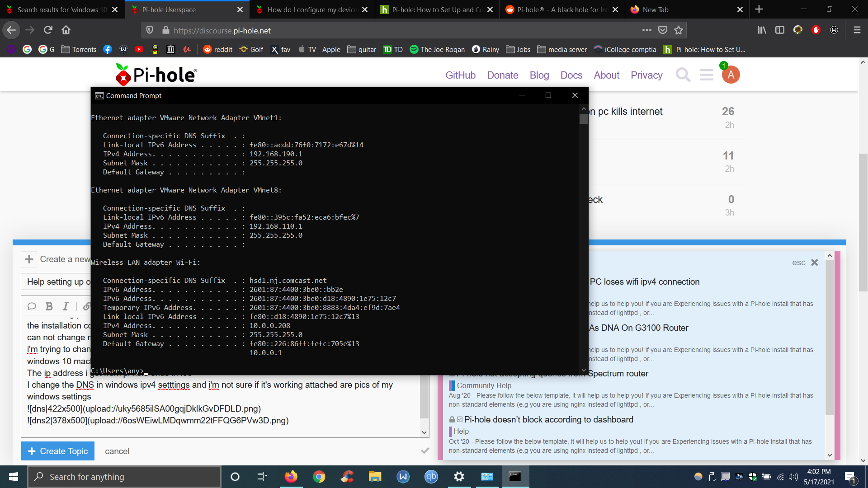Open the Torrents bookmark folder
The width and height of the screenshot is (868, 488).
click(79, 49)
